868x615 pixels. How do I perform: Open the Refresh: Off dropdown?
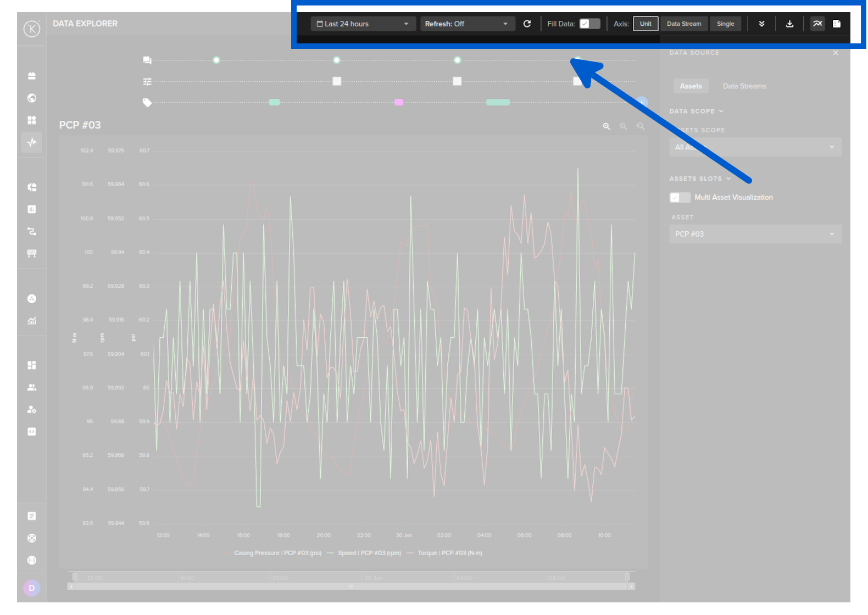tap(467, 24)
